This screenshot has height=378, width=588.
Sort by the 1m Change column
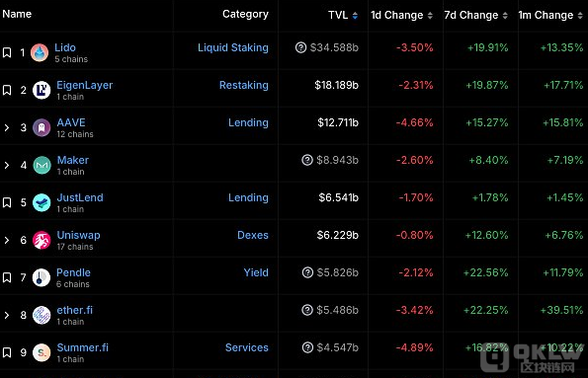tap(550, 15)
